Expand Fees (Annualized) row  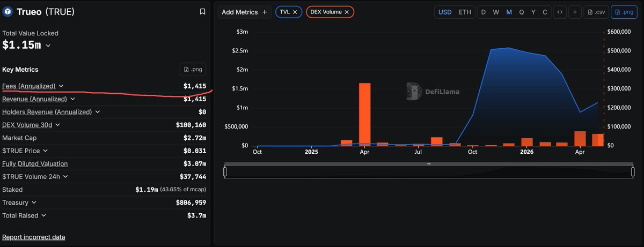pyautogui.click(x=61, y=86)
